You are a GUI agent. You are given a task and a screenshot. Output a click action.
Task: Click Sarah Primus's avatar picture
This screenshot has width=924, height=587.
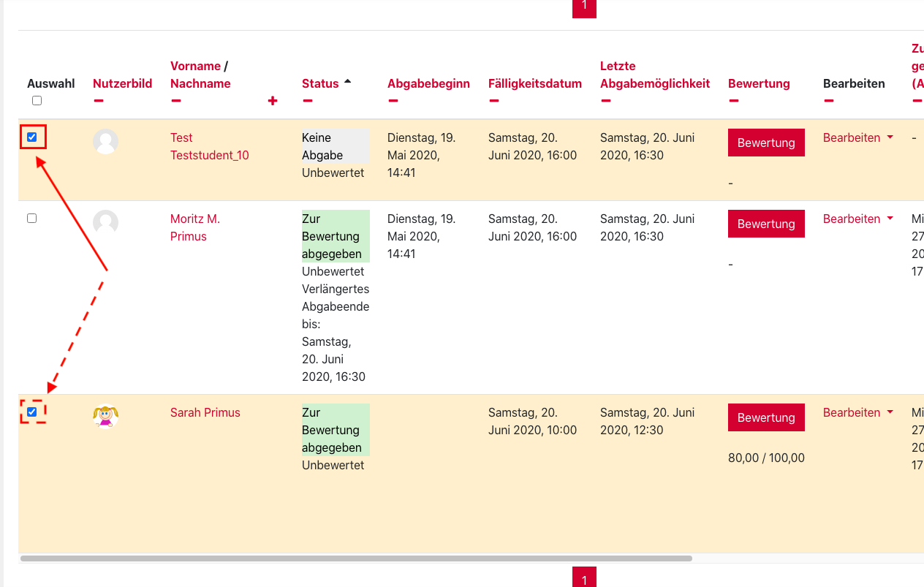tap(106, 416)
